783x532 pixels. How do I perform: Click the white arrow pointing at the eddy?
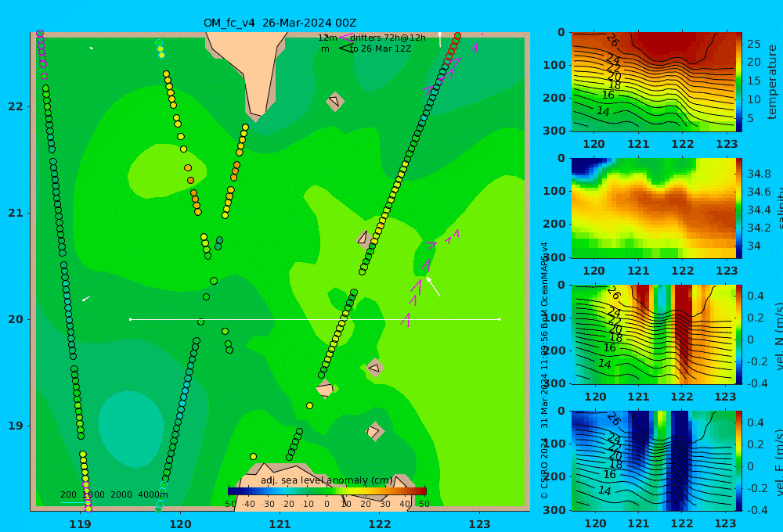pyautogui.click(x=434, y=287)
